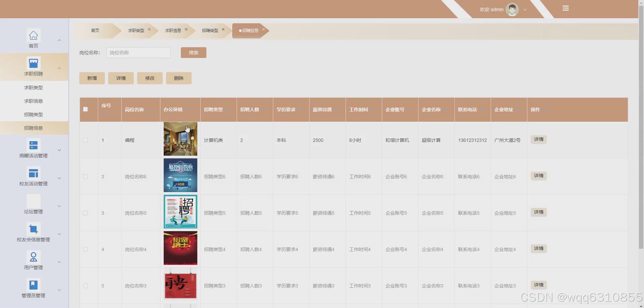
Task: Click 详情 in the 编程 row
Action: pos(539,140)
